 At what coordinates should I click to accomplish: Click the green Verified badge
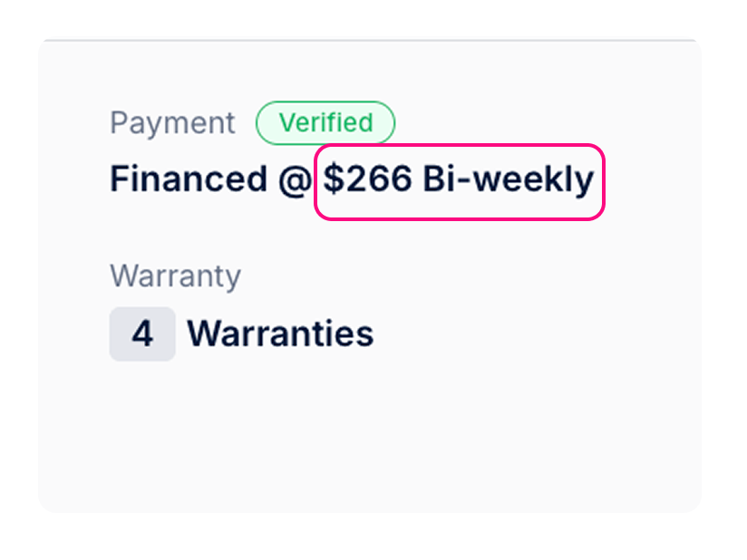tap(325, 123)
